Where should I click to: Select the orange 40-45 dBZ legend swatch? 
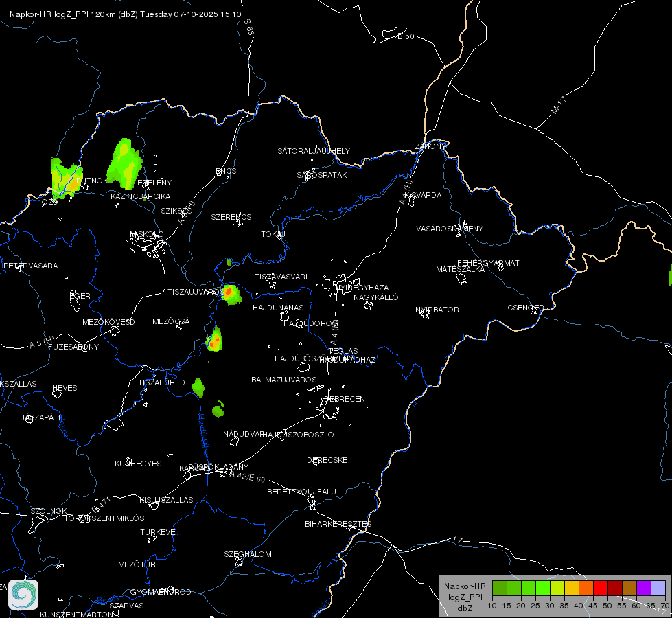coord(586,588)
